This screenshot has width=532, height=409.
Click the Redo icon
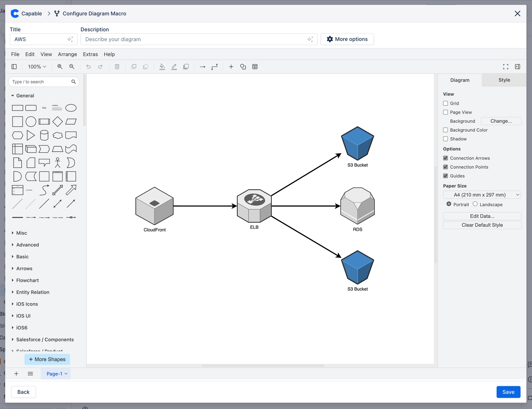pyautogui.click(x=101, y=67)
